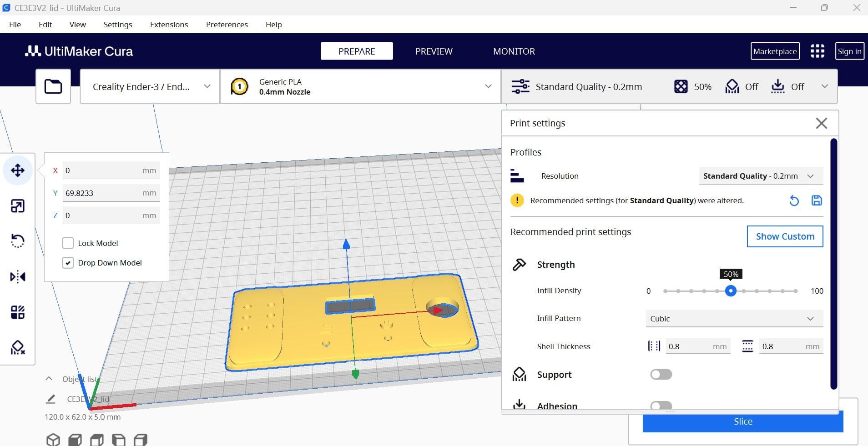Select the Scale tool
Viewport: 868px width, 446px height.
pos(18,206)
